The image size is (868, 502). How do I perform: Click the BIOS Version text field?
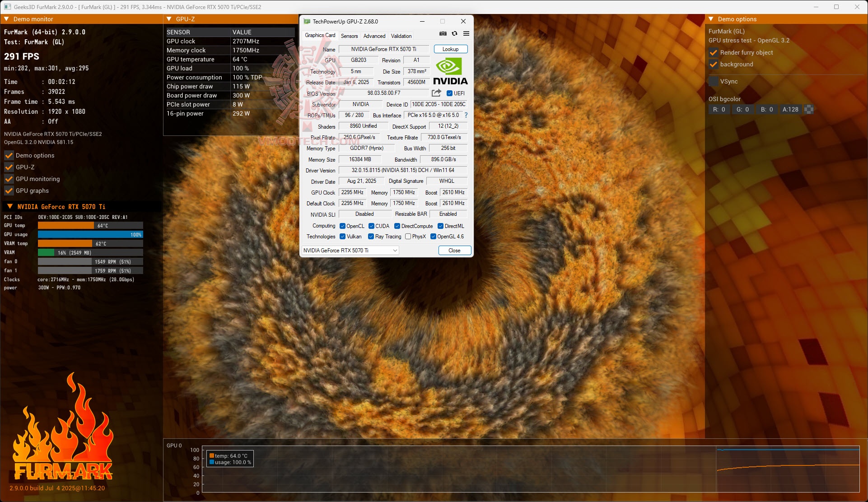point(383,93)
